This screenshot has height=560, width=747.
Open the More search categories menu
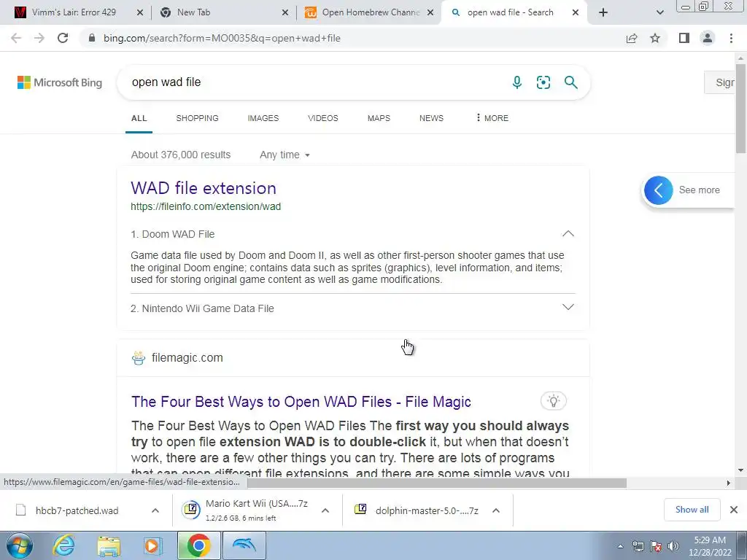pos(492,118)
